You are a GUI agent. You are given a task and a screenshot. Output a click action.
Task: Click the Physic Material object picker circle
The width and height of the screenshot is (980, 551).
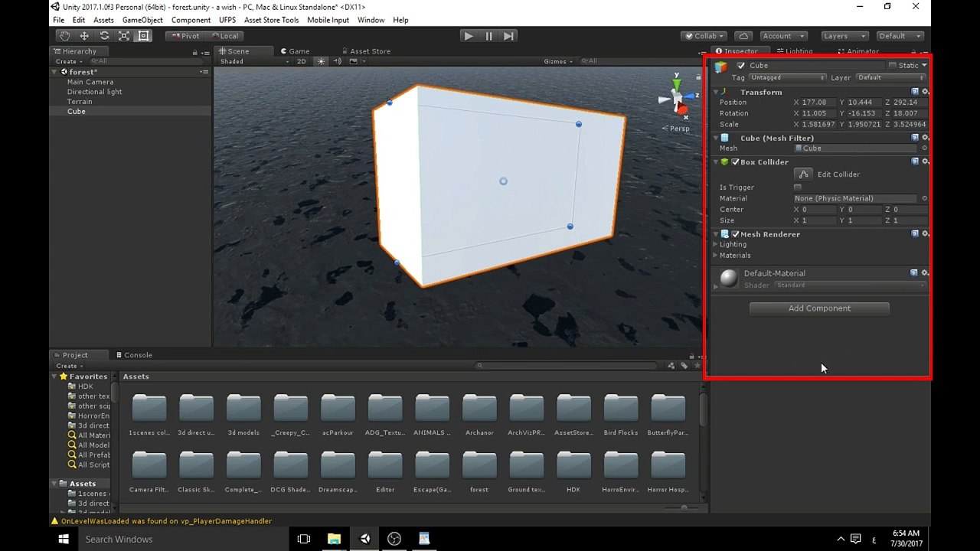924,198
